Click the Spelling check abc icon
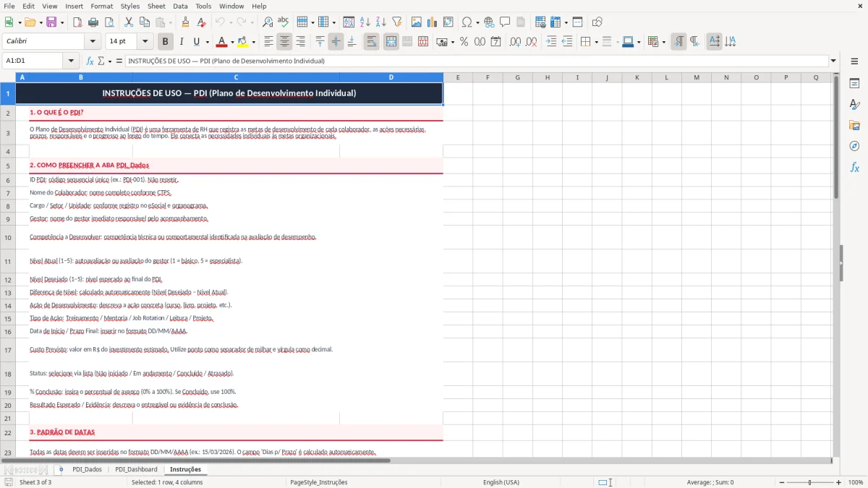868x488 pixels. coord(284,22)
